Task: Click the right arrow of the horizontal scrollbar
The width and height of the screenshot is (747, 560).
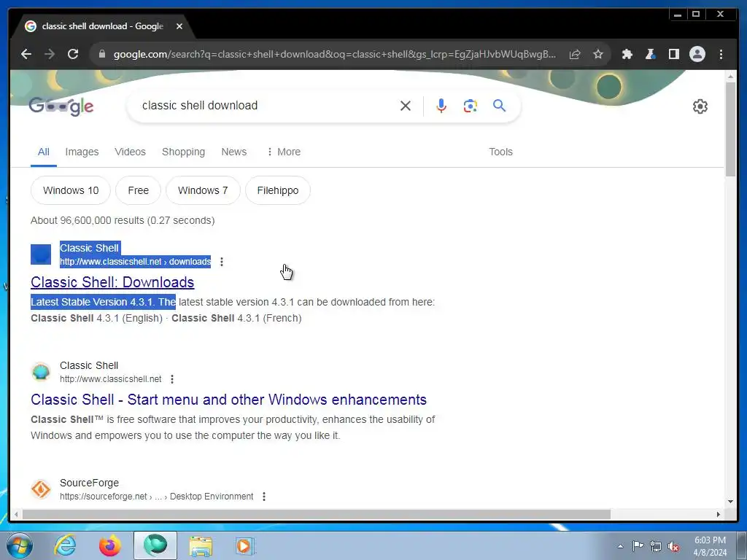Action: click(x=719, y=514)
